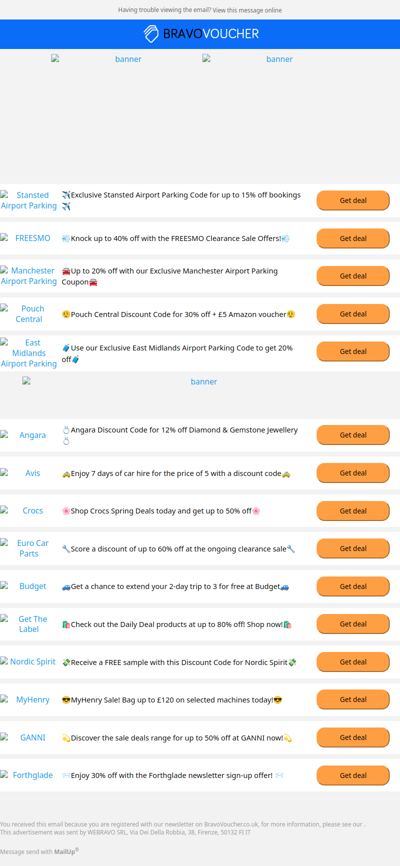The width and height of the screenshot is (400, 866).
Task: Get deal for Avis car hire offer
Action: coord(353,473)
